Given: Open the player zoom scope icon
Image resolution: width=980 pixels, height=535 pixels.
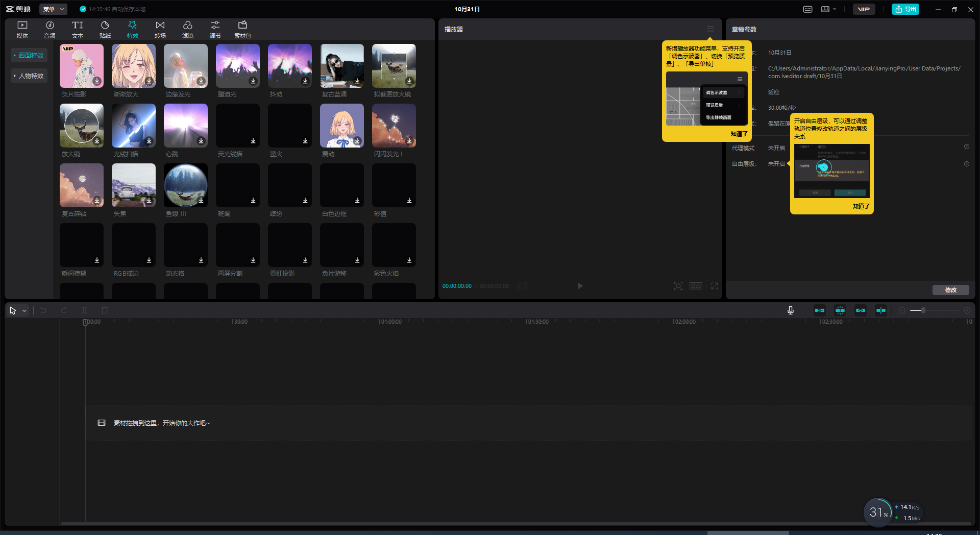Looking at the screenshot, I should click(x=678, y=286).
